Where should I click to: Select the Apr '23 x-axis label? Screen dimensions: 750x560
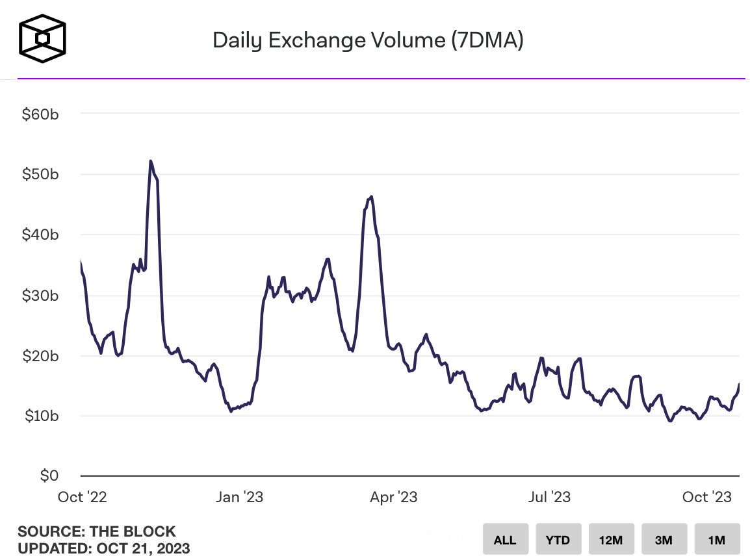(394, 498)
